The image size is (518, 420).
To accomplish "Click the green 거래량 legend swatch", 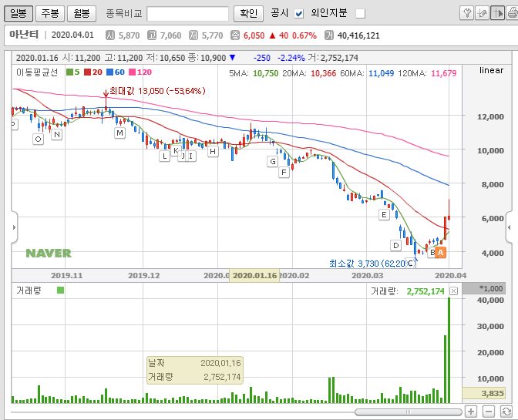I will coord(60,291).
